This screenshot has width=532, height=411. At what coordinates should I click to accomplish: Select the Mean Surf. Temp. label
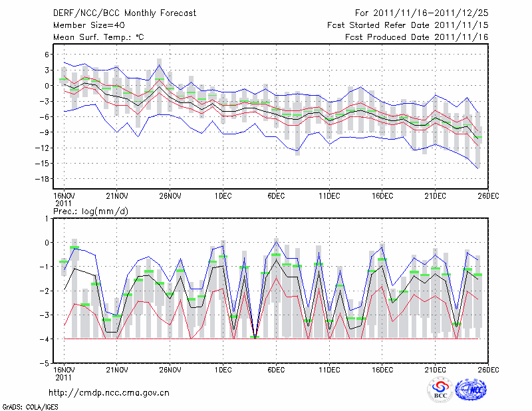pyautogui.click(x=98, y=37)
